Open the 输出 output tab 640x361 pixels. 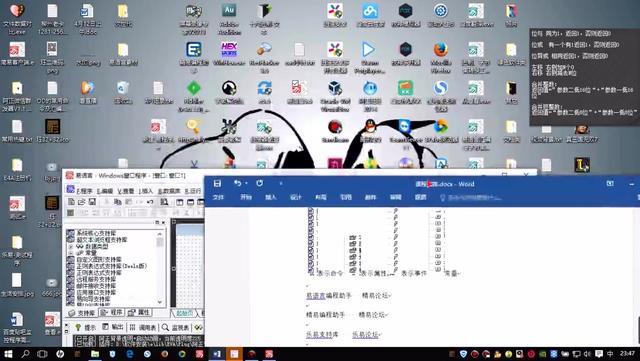click(x=113, y=328)
